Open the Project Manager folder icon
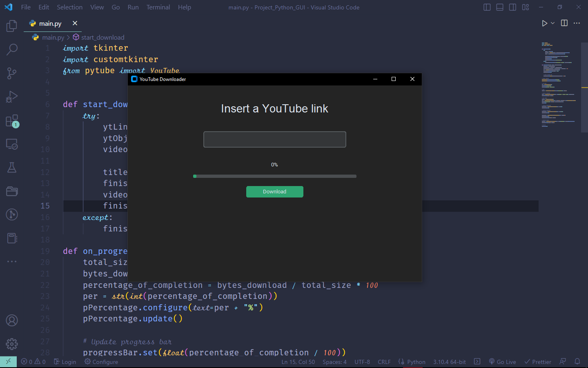 coord(12,191)
